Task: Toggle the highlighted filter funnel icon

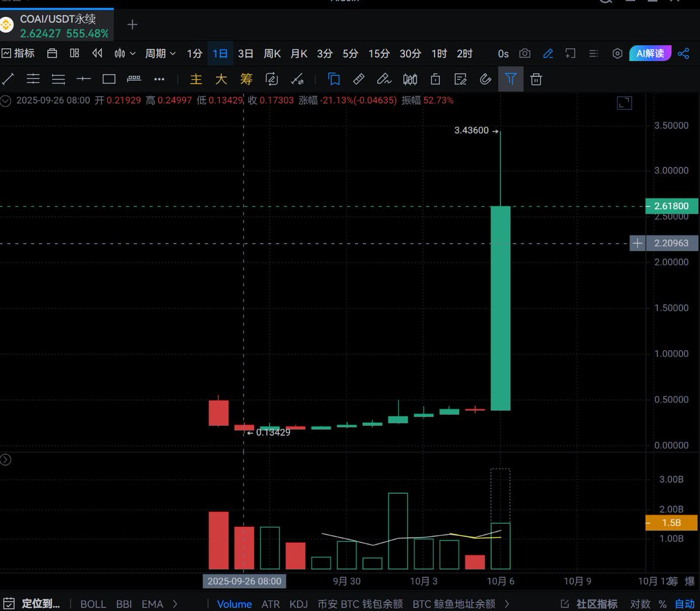Action: pyautogui.click(x=511, y=79)
